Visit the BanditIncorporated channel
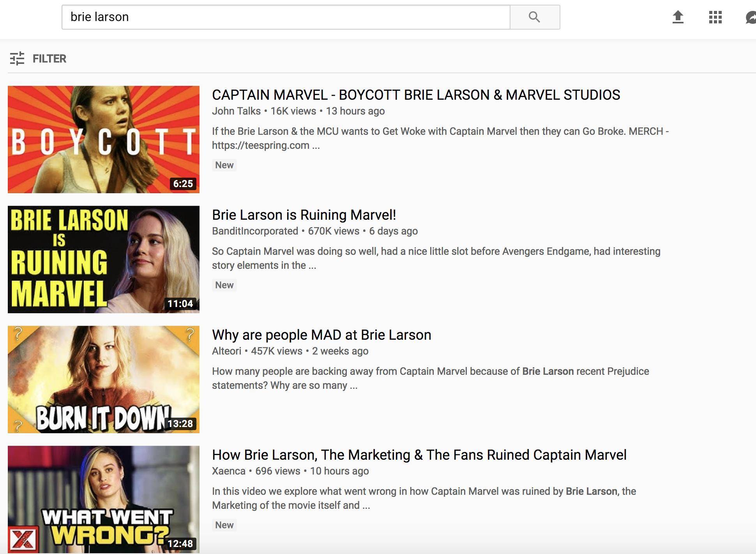Viewport: 756px width, 554px height. tap(255, 231)
